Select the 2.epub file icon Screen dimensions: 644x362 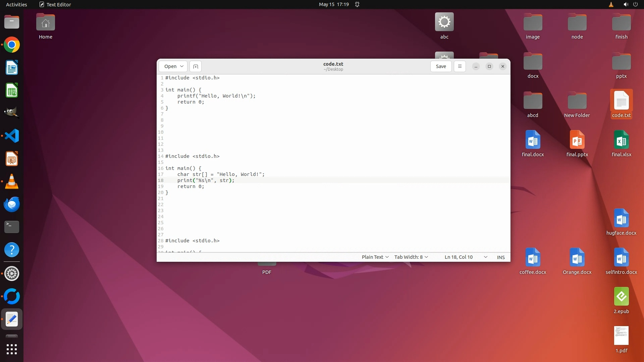click(x=621, y=297)
